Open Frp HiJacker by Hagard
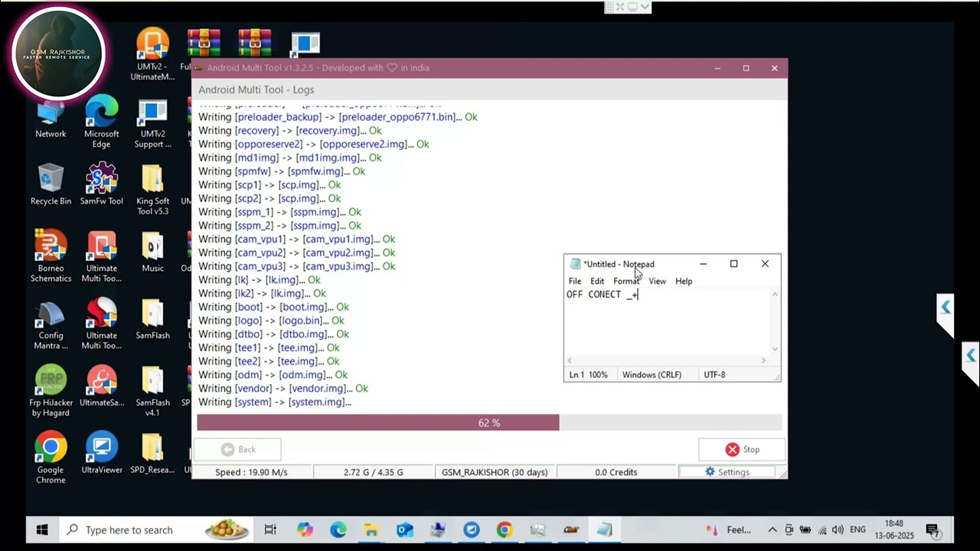This screenshot has width=980, height=551. point(51,392)
